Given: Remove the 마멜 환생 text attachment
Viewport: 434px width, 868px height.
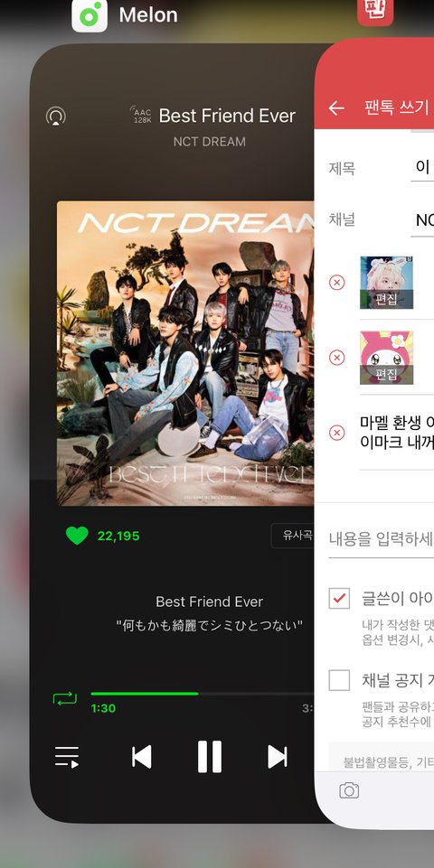Looking at the screenshot, I should point(336,433).
